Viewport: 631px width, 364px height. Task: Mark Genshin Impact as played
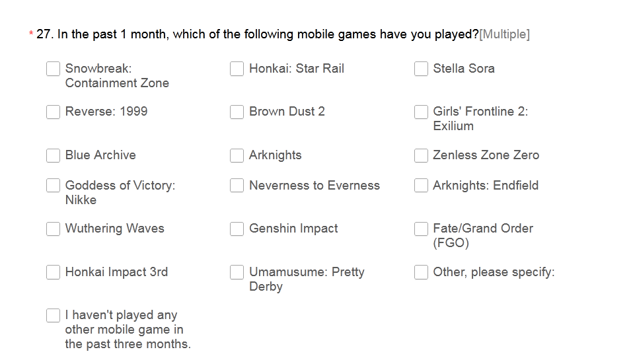coord(237,229)
